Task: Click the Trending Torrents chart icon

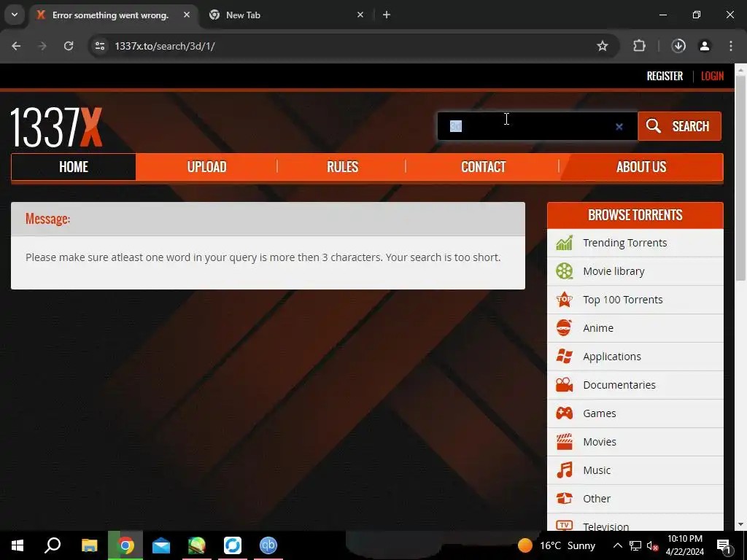Action: [x=564, y=243]
